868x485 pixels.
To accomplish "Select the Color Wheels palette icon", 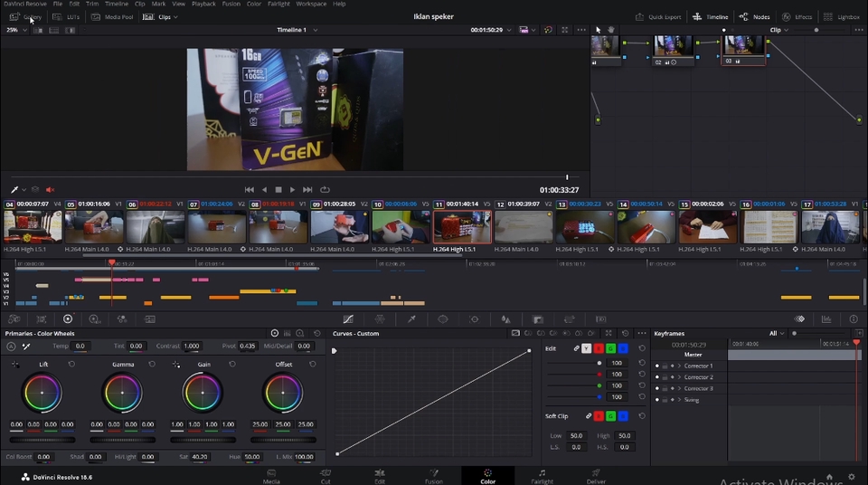I will tap(68, 319).
